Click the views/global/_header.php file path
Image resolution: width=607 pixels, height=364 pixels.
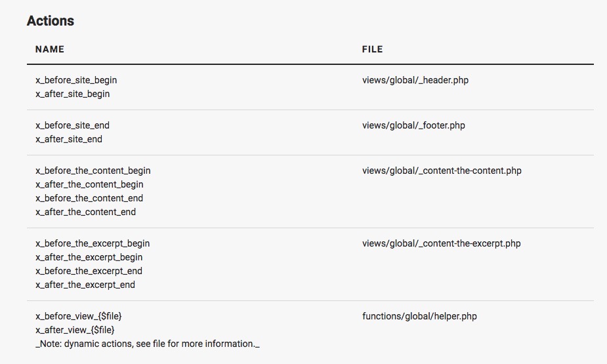(415, 80)
